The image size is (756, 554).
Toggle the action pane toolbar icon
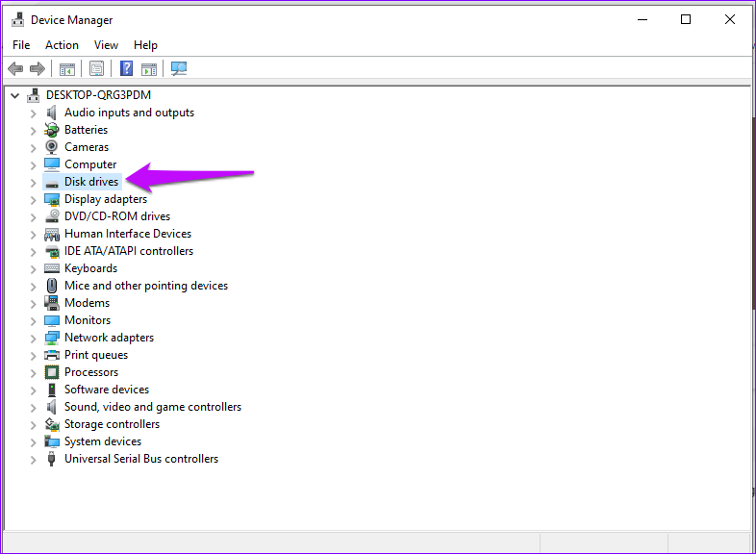click(x=149, y=69)
